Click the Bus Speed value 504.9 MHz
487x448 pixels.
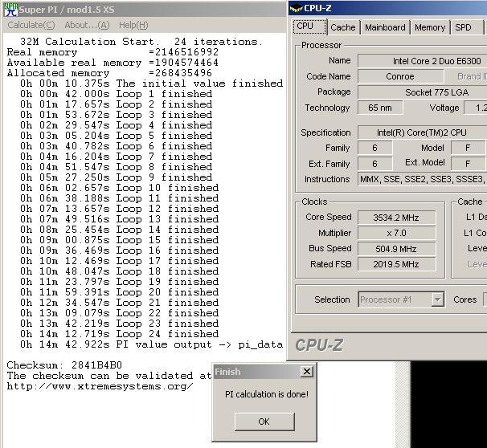pyautogui.click(x=396, y=249)
